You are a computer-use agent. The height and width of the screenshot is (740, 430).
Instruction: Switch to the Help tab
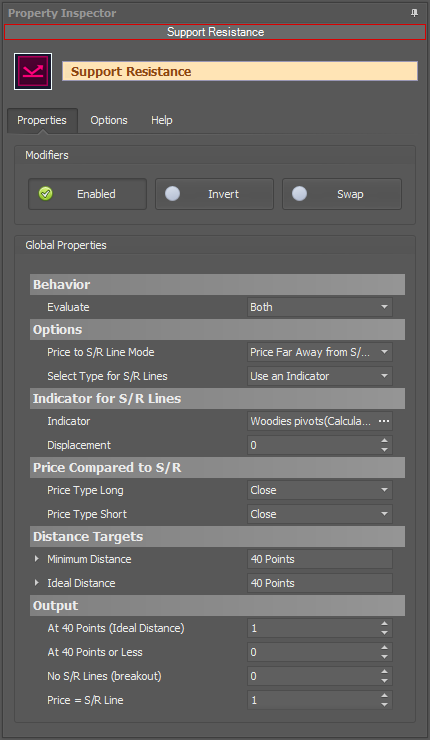[162, 120]
